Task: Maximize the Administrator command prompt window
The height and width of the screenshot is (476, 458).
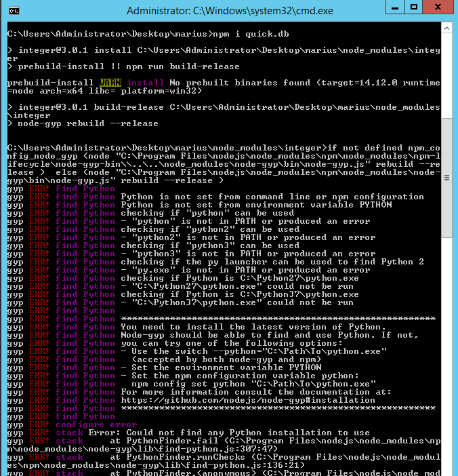Action: pos(414,7)
